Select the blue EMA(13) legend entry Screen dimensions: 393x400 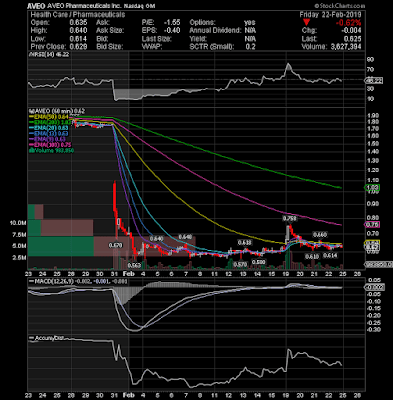(x=49, y=133)
